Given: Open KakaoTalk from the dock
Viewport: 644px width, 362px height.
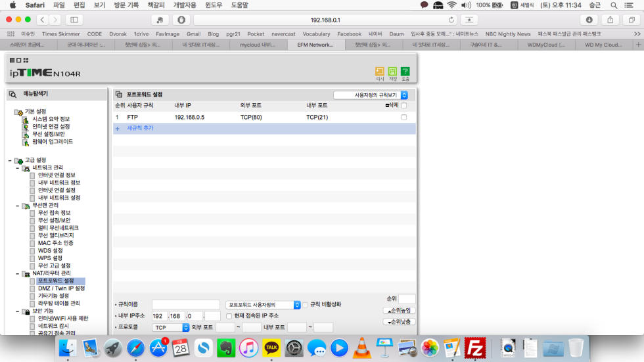Looking at the screenshot, I should pos(271,347).
